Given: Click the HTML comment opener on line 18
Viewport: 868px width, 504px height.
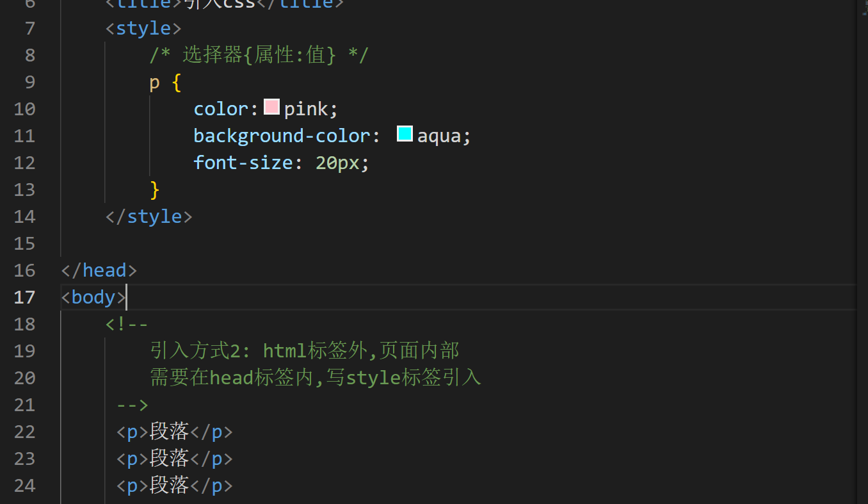Looking at the screenshot, I should (126, 323).
